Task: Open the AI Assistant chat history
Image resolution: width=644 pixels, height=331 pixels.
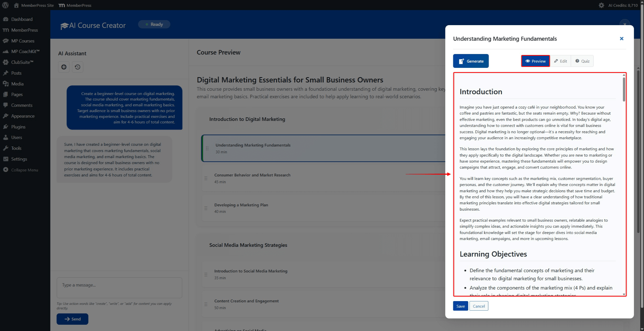Action: [77, 67]
